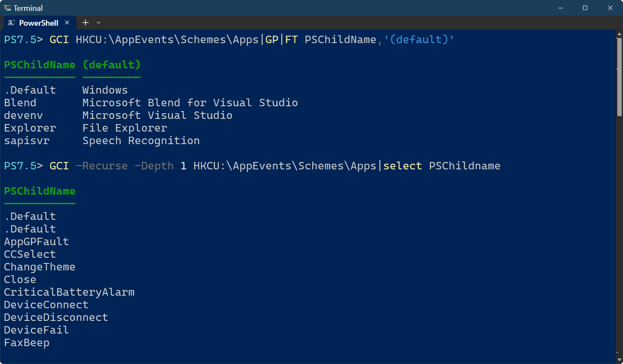Click the CriticalBatteryAlarm entry
Screen dimensions: 623x364
tap(69, 292)
